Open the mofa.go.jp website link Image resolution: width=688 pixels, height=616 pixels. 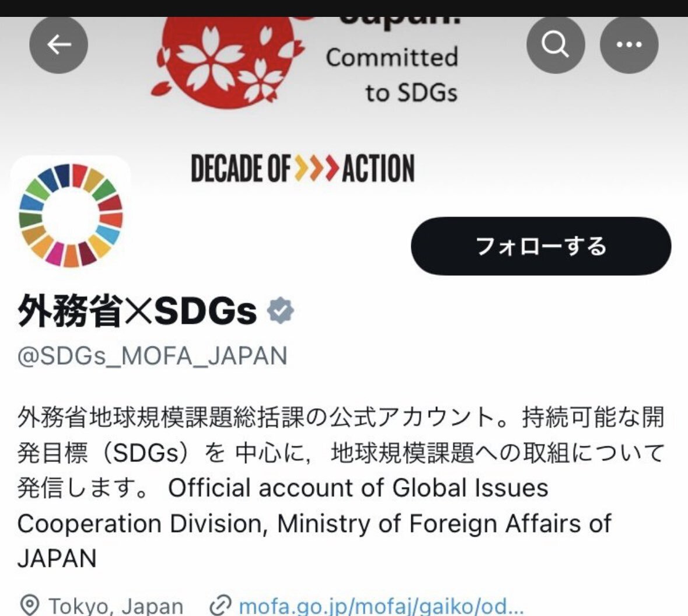coord(381,606)
